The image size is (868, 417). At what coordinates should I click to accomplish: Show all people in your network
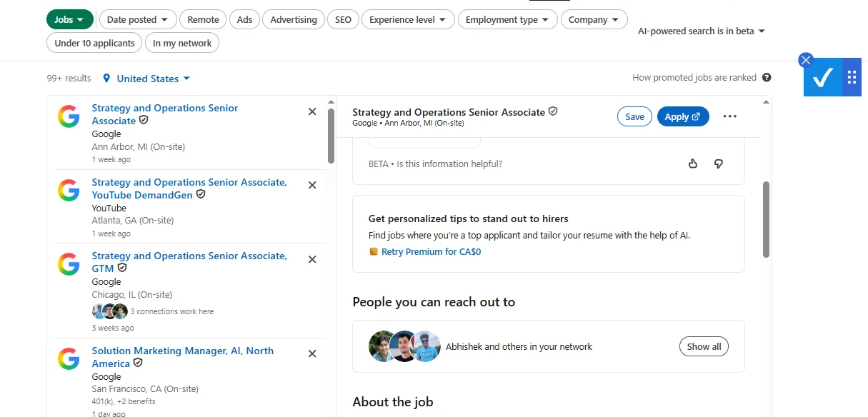(x=704, y=346)
